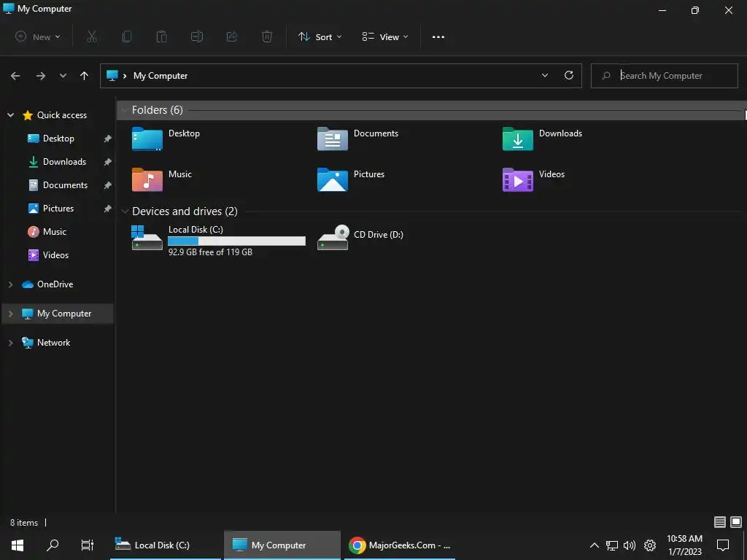
Task: Click the settings gear tray icon
Action: click(650, 545)
